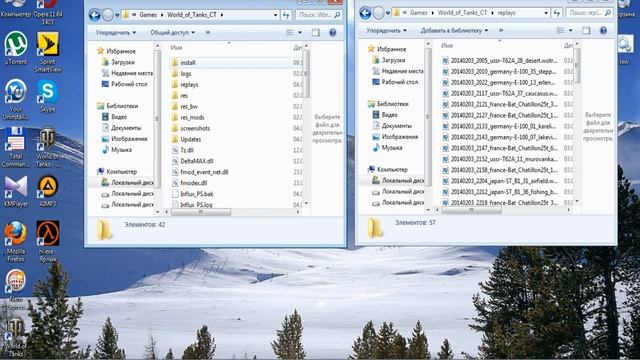The width and height of the screenshot is (640, 360).
Task: Open Help in the left Explorer window
Action: click(x=333, y=33)
